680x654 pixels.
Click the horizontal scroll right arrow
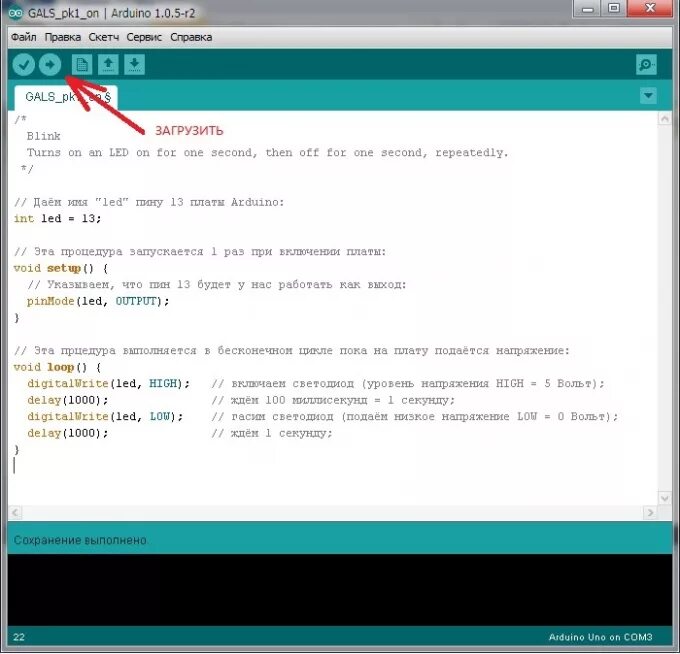point(650,513)
